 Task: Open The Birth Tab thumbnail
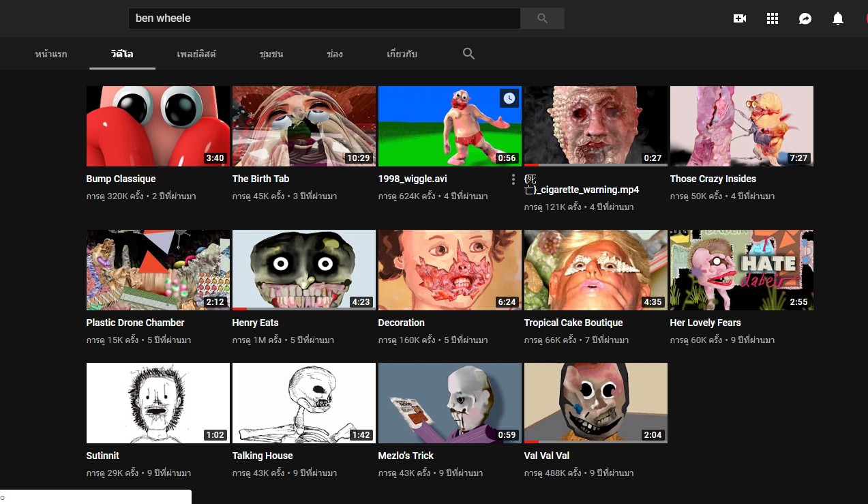pos(304,126)
